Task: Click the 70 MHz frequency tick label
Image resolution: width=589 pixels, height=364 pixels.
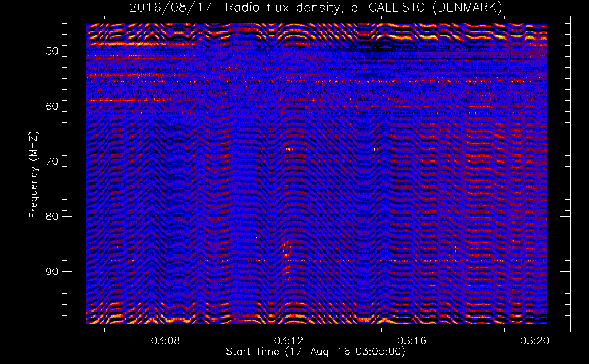Action: coord(52,161)
